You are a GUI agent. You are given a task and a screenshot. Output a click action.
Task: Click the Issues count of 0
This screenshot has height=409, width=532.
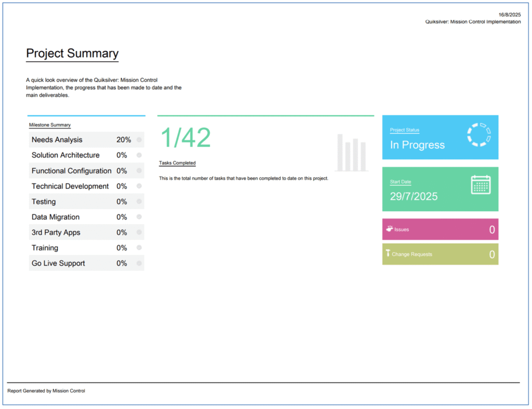(492, 230)
